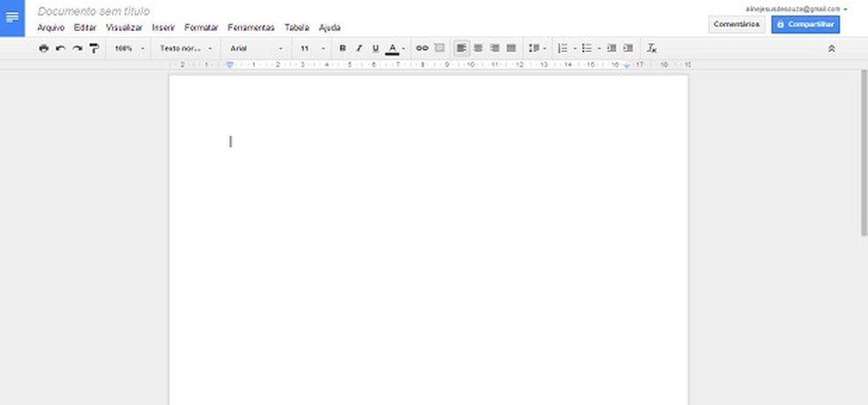This screenshot has width=868, height=405.
Task: Justify the text alignment
Action: pyautogui.click(x=512, y=49)
